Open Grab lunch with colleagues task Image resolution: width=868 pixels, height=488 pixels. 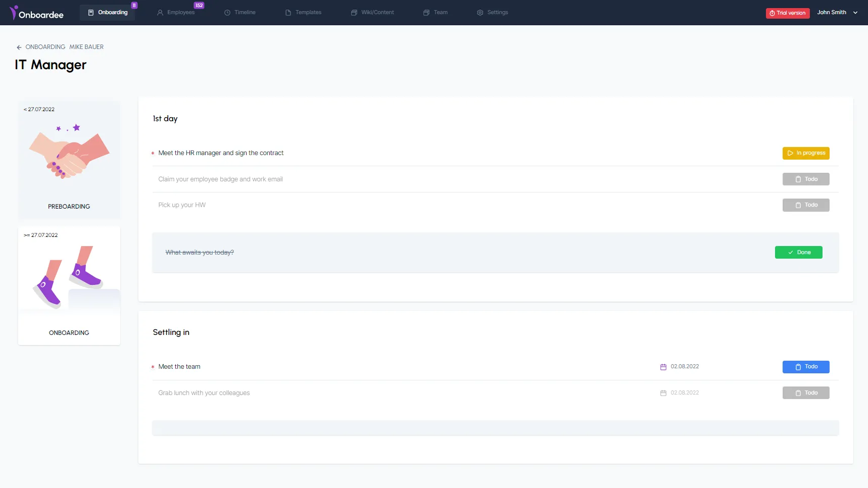click(204, 393)
